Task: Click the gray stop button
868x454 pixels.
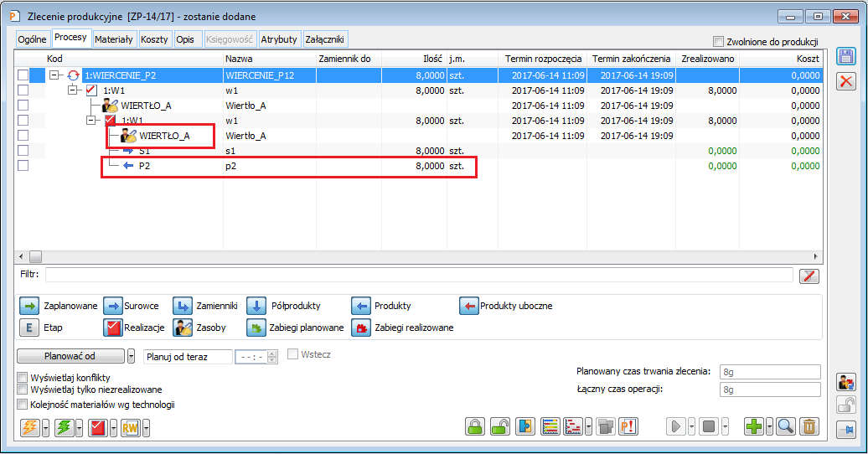Action: 709,427
